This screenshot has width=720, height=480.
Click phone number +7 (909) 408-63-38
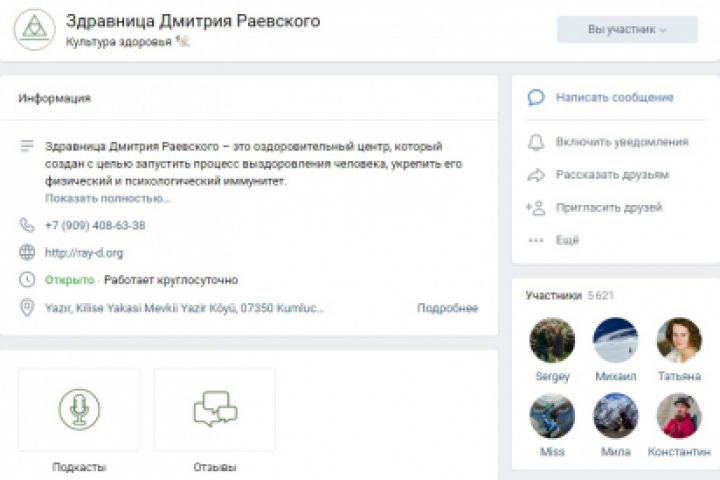pyautogui.click(x=95, y=226)
